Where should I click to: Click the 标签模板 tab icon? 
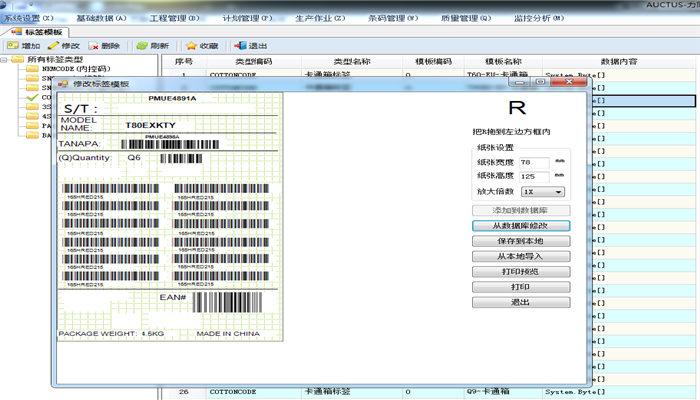point(17,32)
